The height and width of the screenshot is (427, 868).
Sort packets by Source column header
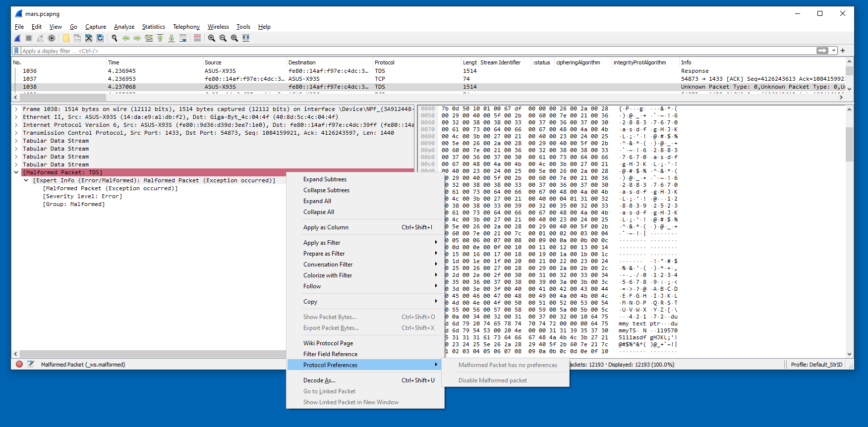pyautogui.click(x=245, y=62)
